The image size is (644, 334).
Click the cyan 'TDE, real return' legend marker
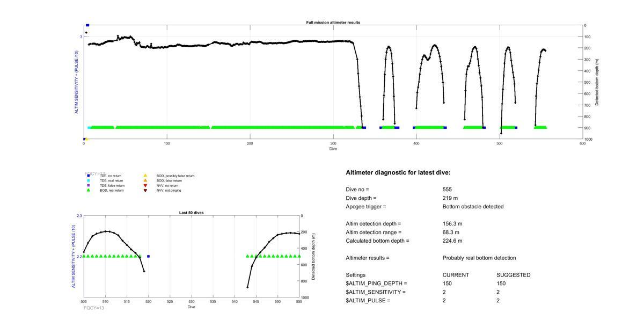pos(89,180)
